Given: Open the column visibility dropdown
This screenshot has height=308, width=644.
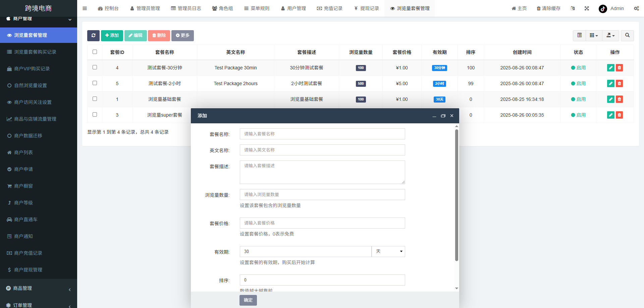Looking at the screenshot, I should (594, 35).
